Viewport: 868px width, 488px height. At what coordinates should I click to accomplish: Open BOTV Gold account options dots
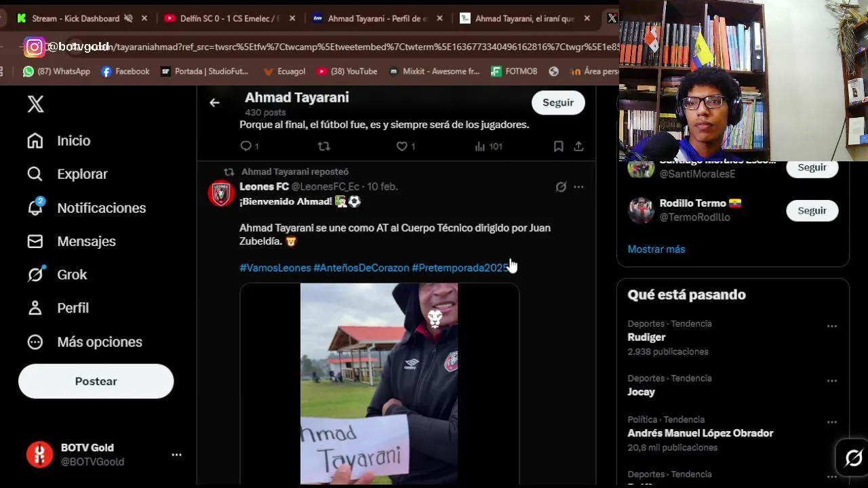tap(176, 455)
